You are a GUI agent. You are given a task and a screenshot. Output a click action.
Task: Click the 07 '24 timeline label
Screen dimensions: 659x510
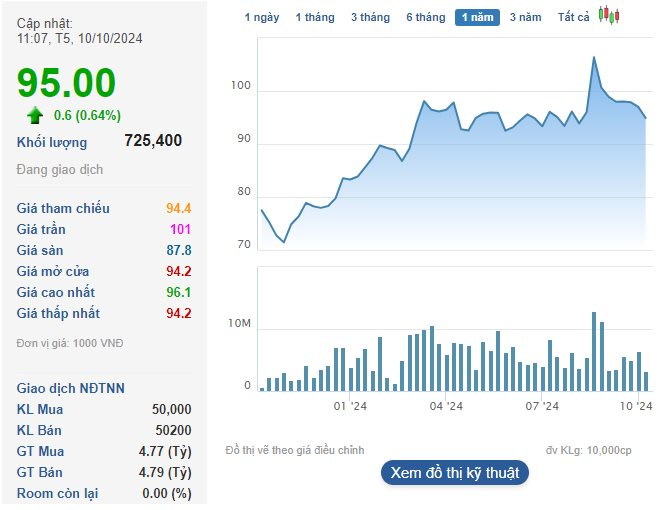pyautogui.click(x=541, y=406)
